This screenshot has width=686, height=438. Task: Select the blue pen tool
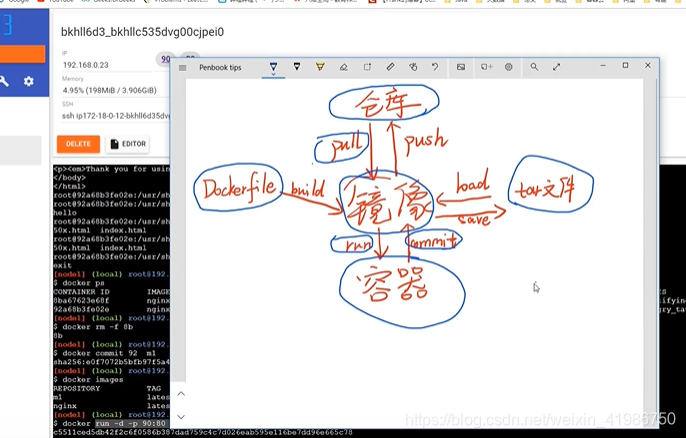tap(273, 67)
